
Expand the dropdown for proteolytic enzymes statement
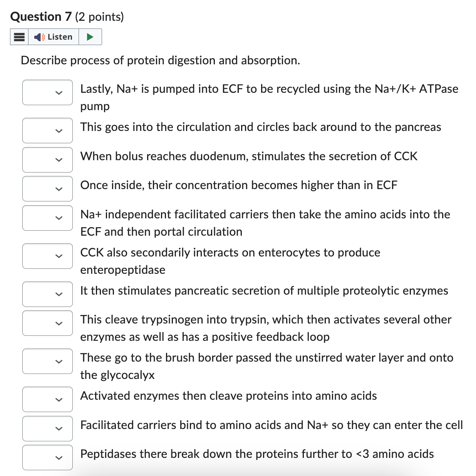tap(47, 294)
